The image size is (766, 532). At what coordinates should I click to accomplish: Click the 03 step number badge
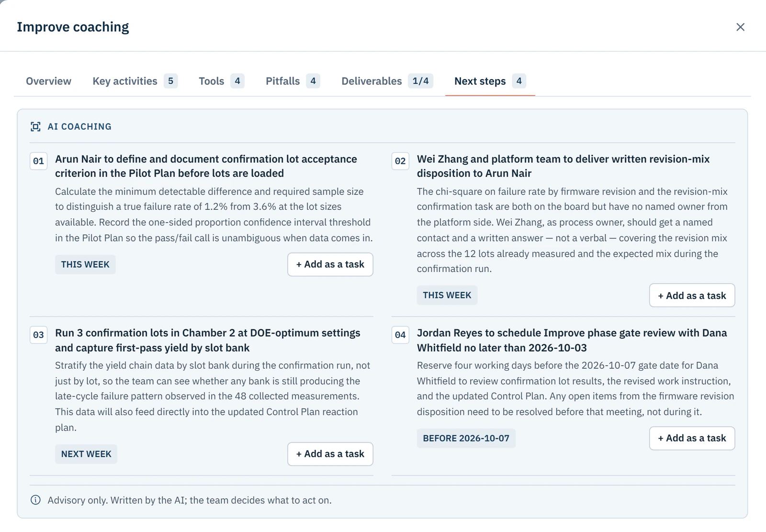[38, 335]
